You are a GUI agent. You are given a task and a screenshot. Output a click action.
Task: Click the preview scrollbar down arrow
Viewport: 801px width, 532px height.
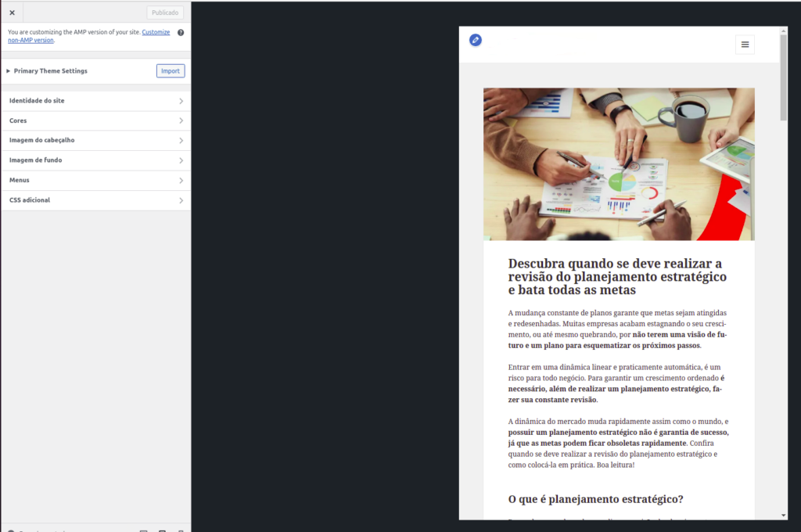784,515
